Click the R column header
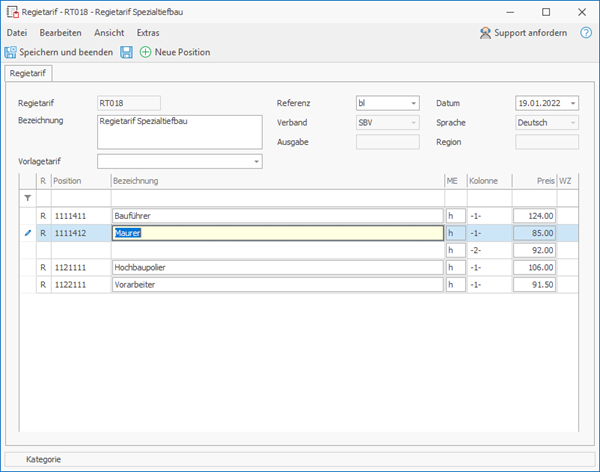Screen dimensions: 600x472 pyautogui.click(x=43, y=181)
